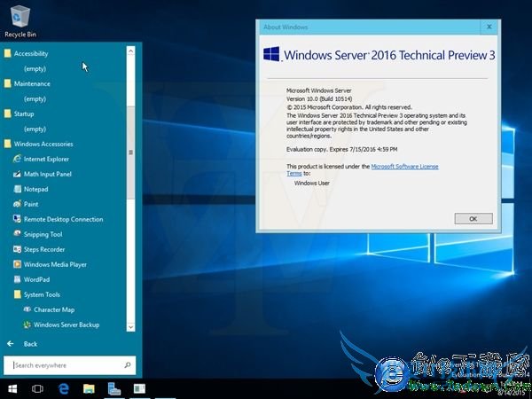Click the (empty) entry under Maintenance
The height and width of the screenshot is (399, 532).
click(35, 98)
